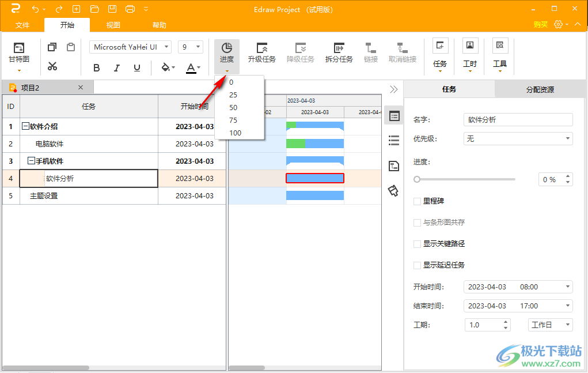Select 0 in the progress menu
Screen dimensions: 588x373
click(x=240, y=82)
